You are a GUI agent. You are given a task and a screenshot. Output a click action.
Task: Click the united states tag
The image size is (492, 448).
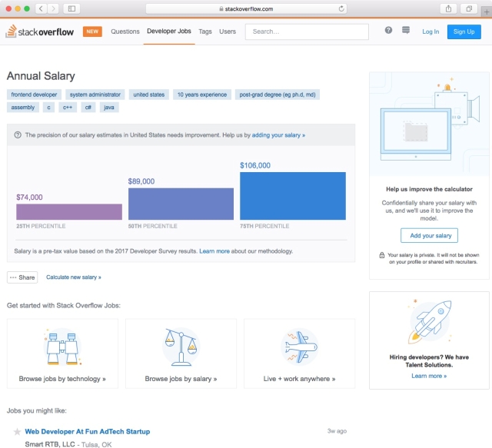[148, 95]
